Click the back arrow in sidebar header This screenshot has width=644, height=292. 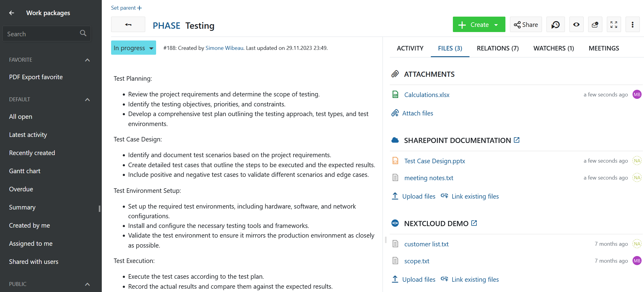point(11,13)
